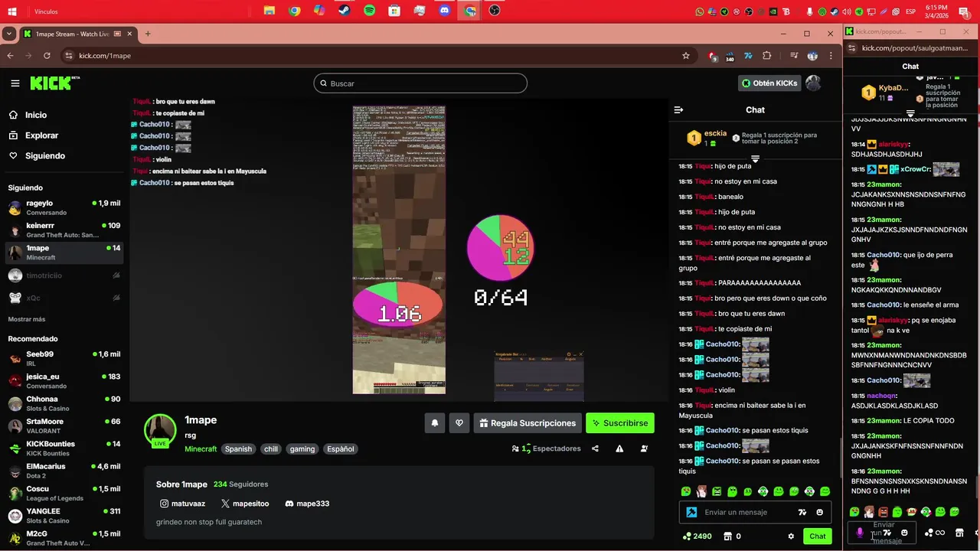Report stream with warning triangle icon
Screen dimensions: 980x551
click(x=619, y=448)
